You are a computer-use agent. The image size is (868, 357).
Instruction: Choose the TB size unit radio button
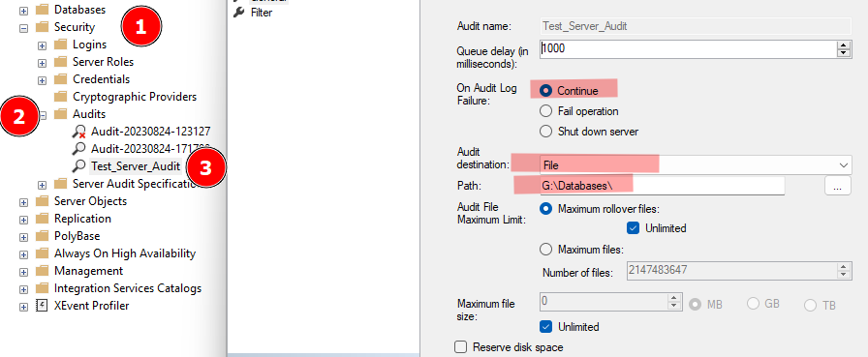click(x=810, y=305)
